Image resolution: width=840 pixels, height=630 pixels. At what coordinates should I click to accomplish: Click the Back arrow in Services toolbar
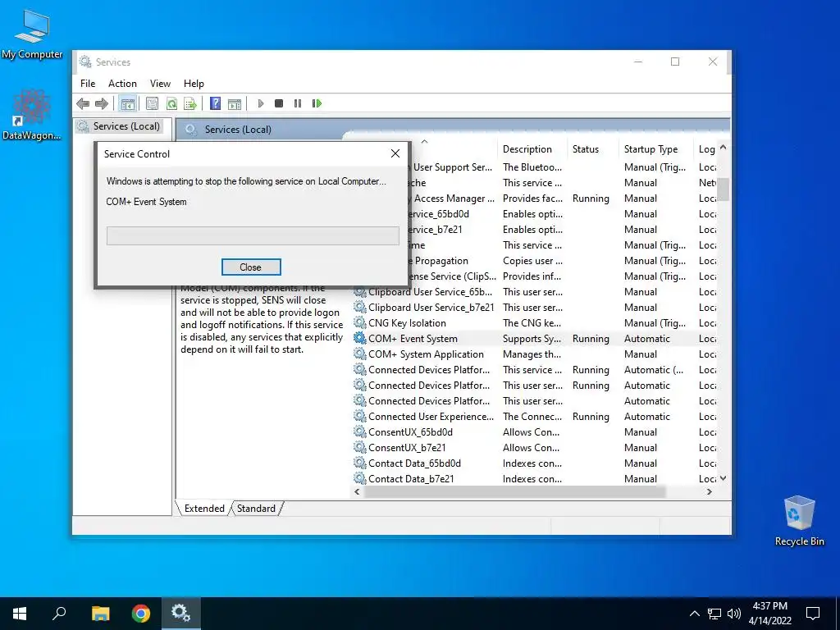coord(83,103)
